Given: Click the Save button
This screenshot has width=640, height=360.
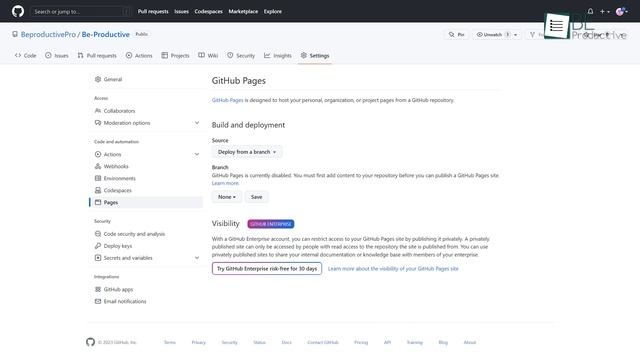Looking at the screenshot, I should click(256, 197).
